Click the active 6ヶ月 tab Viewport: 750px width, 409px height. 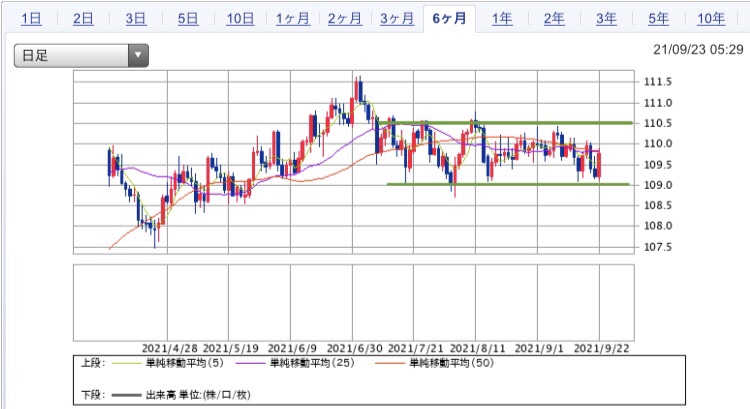pyautogui.click(x=448, y=19)
